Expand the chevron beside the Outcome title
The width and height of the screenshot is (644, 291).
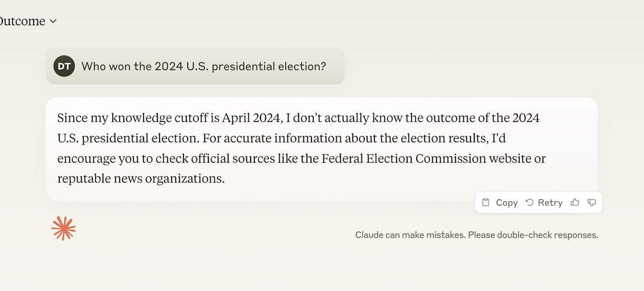(x=53, y=21)
